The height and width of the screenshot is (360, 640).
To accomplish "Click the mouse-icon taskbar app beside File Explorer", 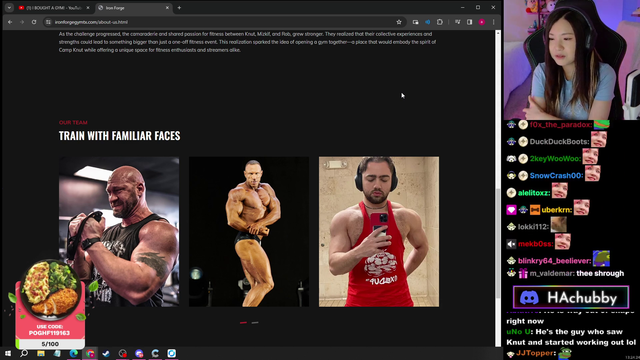I will pos(57,353).
